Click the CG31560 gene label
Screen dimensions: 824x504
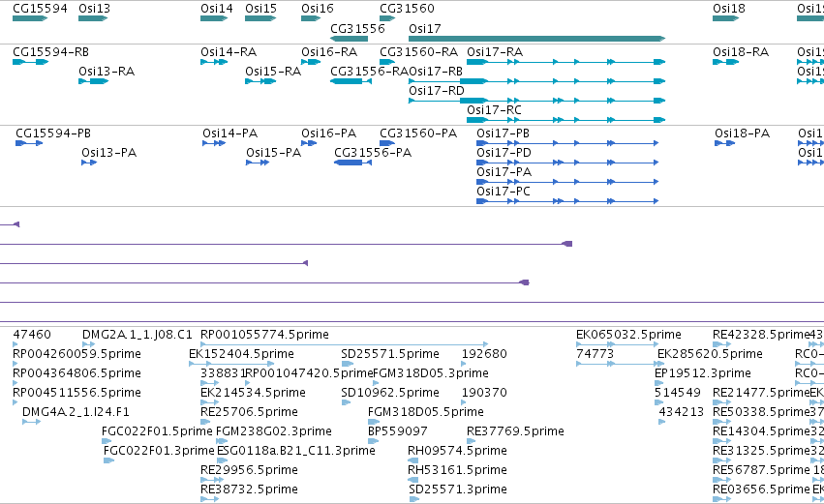tap(408, 9)
